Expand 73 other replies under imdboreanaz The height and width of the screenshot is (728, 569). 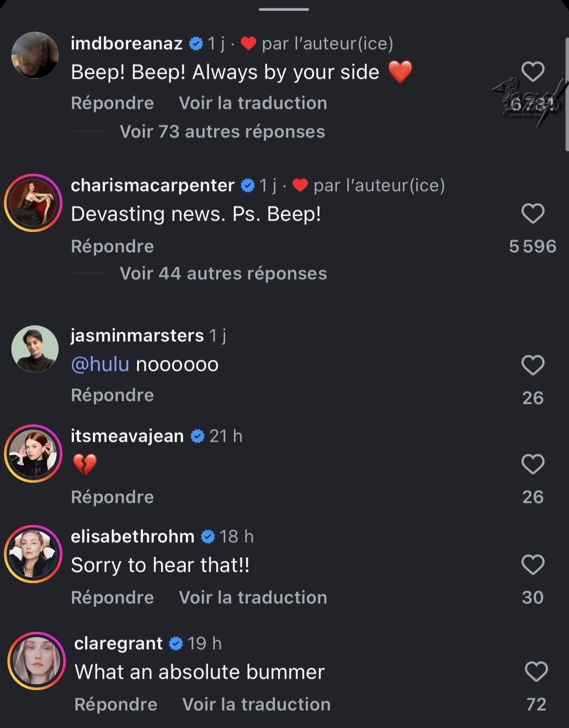[222, 132]
